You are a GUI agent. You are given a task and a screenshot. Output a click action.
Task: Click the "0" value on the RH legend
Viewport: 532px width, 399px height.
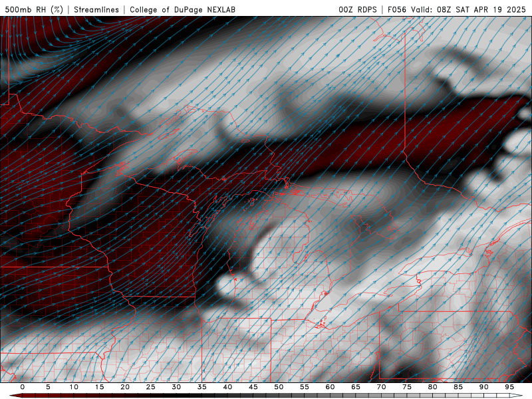(23, 387)
